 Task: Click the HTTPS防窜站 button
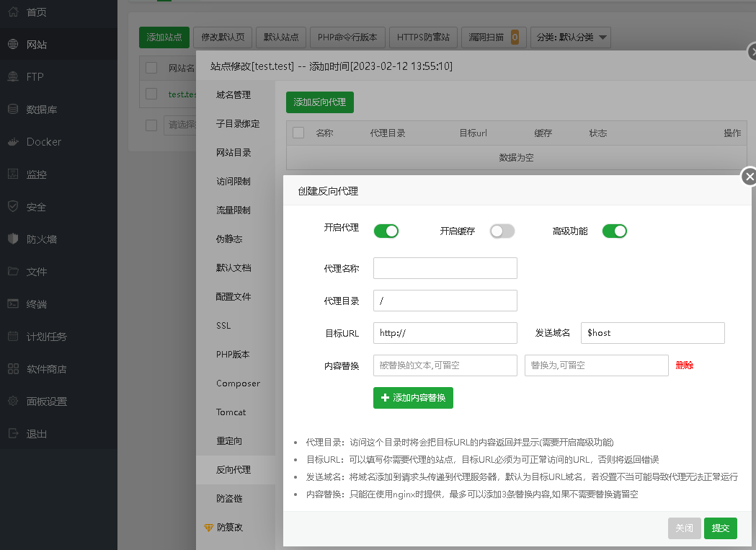[x=423, y=37]
